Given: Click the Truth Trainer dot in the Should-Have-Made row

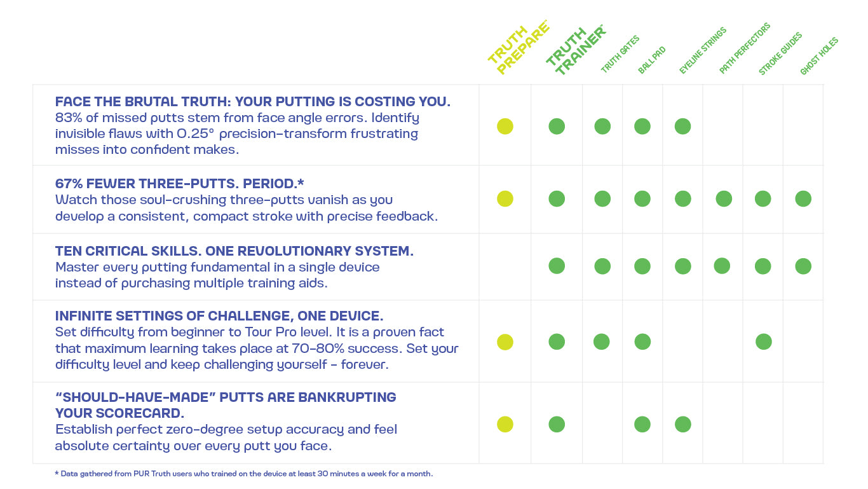Looking at the screenshot, I should (557, 424).
